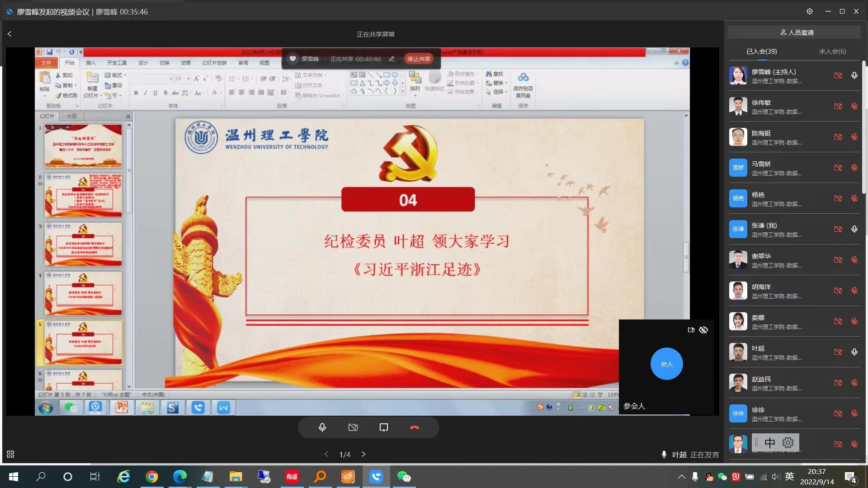Hang up the meeting call

click(415, 427)
